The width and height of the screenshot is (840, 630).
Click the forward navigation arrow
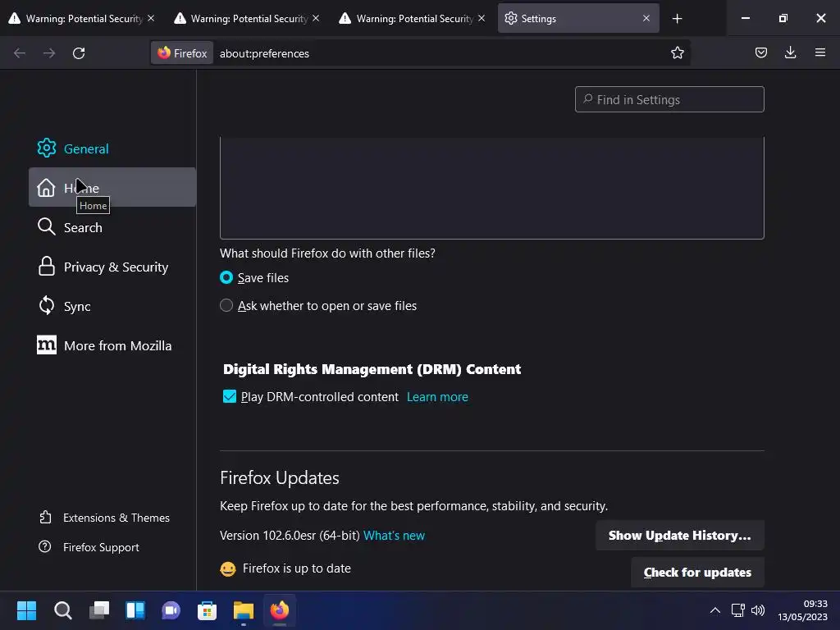click(49, 53)
